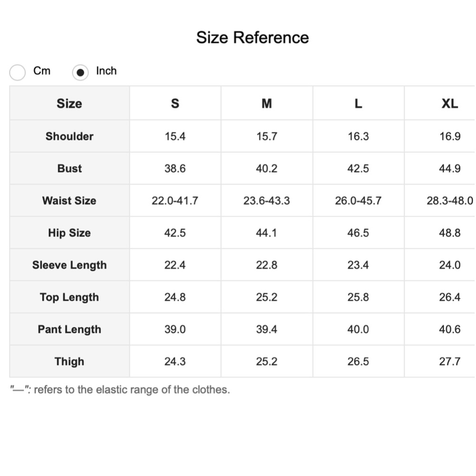Click the Bust row label
Screen dimensions: 476x476
tap(69, 169)
